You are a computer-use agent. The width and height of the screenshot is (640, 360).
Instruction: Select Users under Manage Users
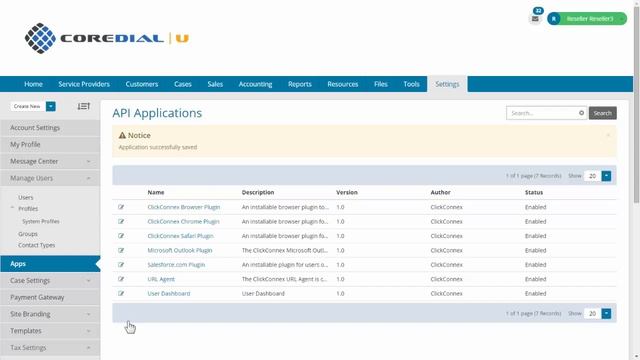(x=26, y=198)
